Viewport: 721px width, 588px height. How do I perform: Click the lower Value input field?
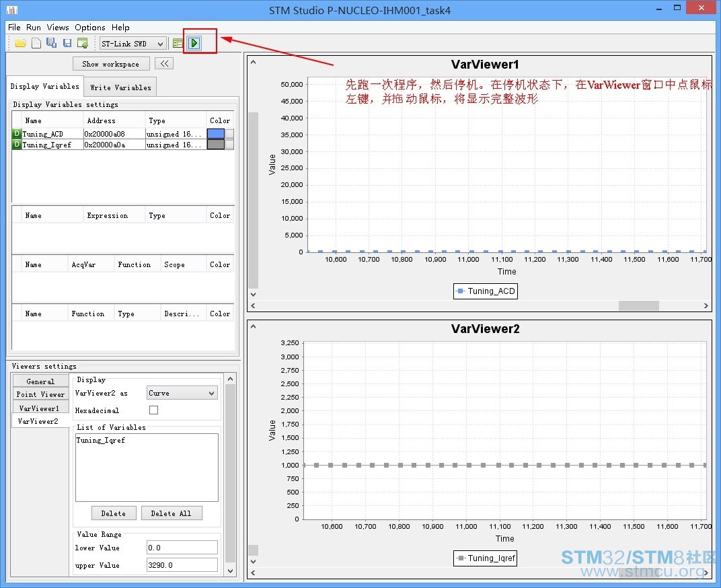[x=182, y=548]
